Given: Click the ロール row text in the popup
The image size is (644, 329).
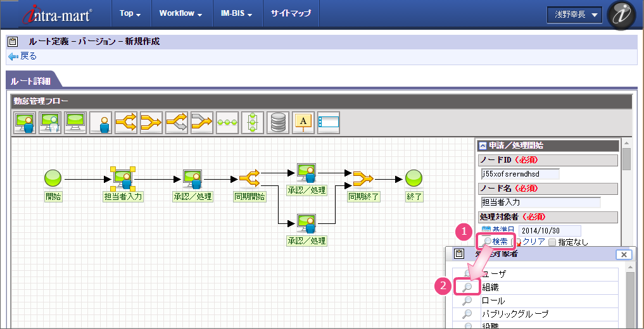Looking at the screenshot, I should pyautogui.click(x=494, y=301).
